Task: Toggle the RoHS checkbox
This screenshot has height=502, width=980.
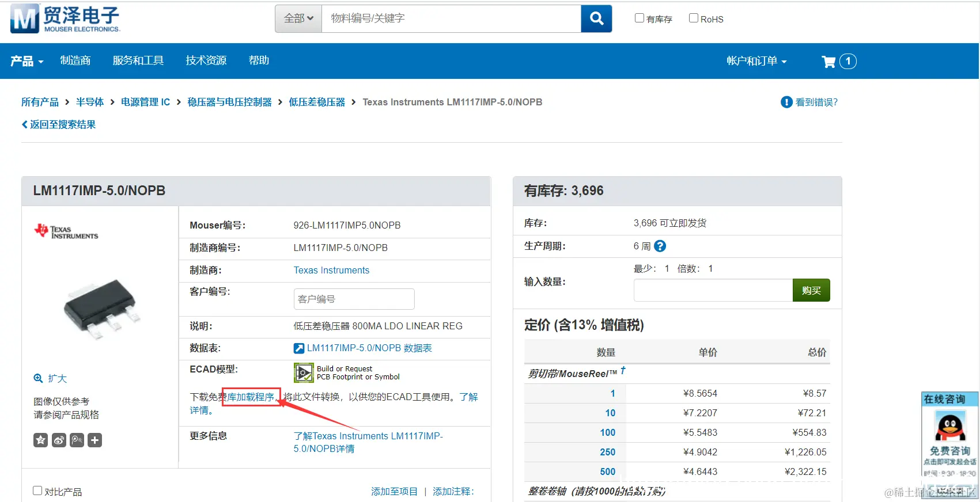Action: 694,18
